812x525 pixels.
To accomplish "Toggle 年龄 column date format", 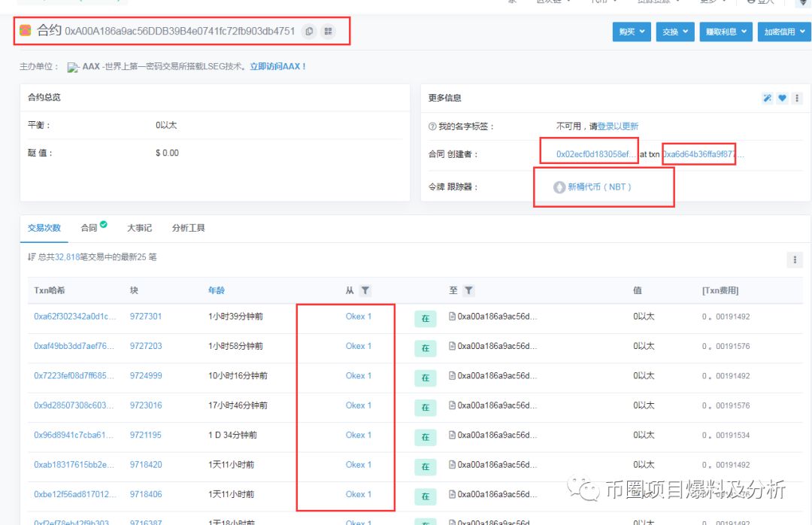I will [x=216, y=290].
